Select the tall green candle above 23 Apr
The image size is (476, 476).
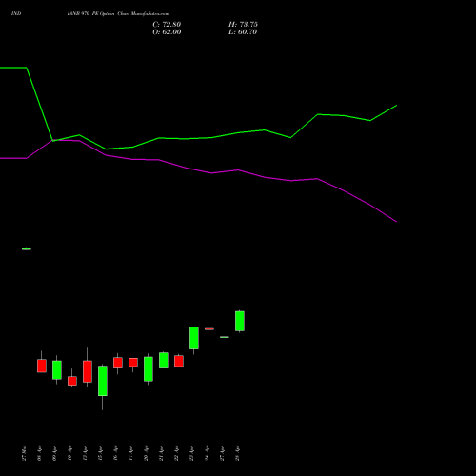[x=194, y=338]
